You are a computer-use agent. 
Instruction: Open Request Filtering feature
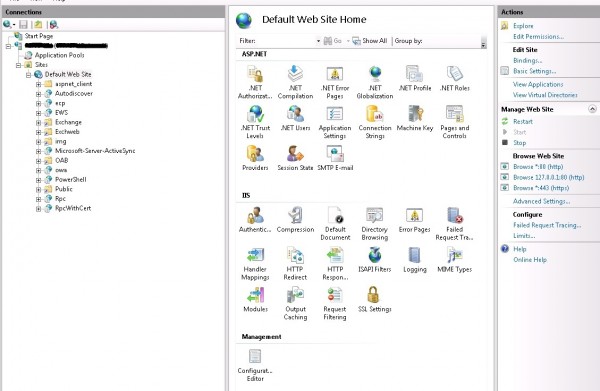coord(335,303)
